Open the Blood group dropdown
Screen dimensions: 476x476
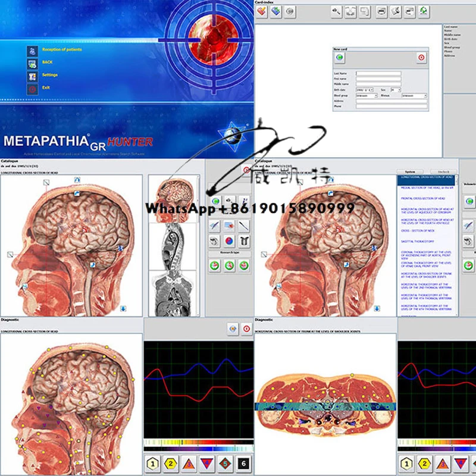click(368, 96)
